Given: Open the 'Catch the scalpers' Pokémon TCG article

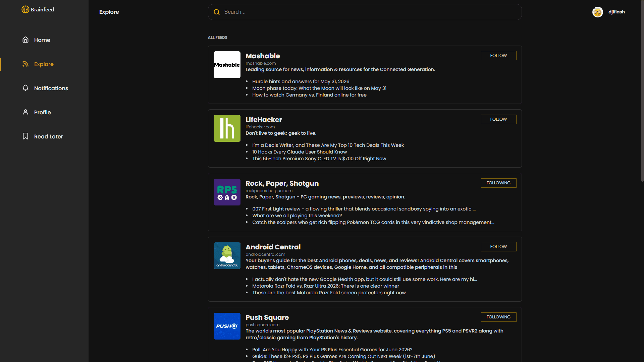Looking at the screenshot, I should 373,222.
